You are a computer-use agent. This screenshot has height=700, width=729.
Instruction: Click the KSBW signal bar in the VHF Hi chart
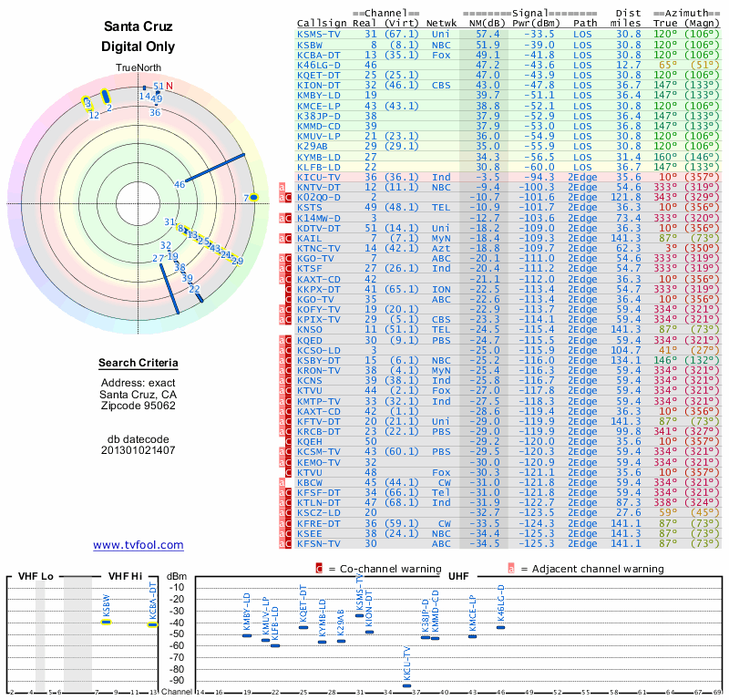click(x=106, y=622)
